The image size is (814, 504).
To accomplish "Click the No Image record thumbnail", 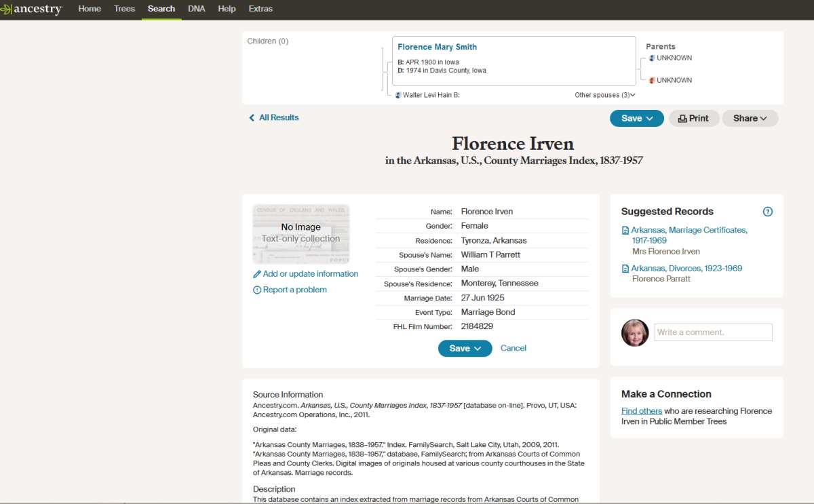I will pyautogui.click(x=301, y=233).
